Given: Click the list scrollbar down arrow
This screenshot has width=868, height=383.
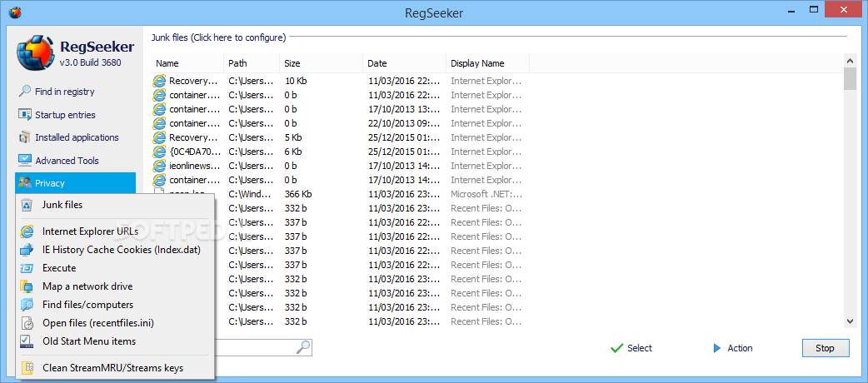Looking at the screenshot, I should point(850,321).
